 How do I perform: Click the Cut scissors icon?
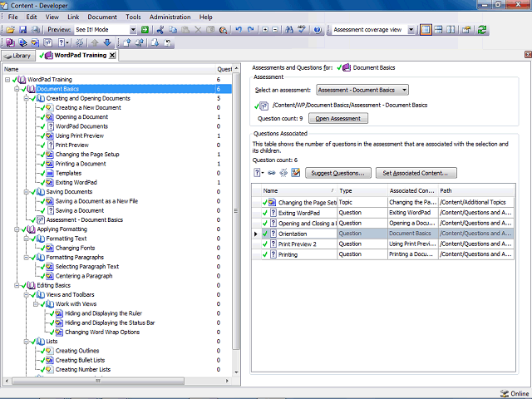click(160, 30)
